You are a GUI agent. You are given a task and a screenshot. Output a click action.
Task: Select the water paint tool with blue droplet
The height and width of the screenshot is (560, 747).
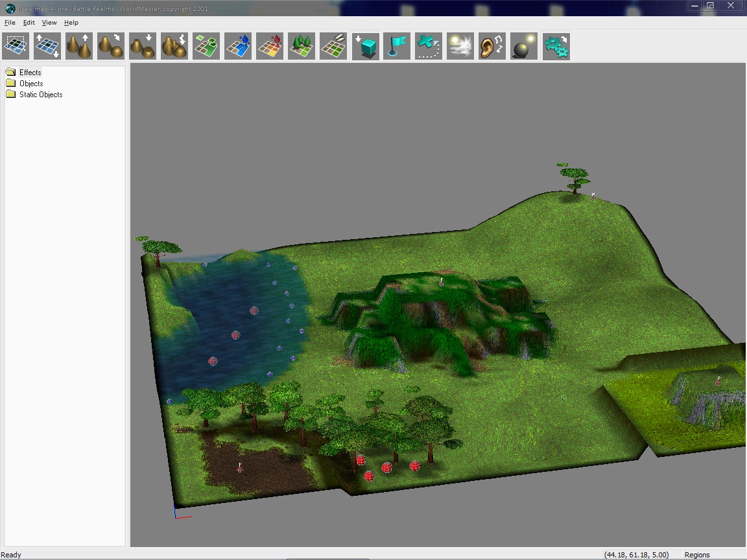click(238, 46)
